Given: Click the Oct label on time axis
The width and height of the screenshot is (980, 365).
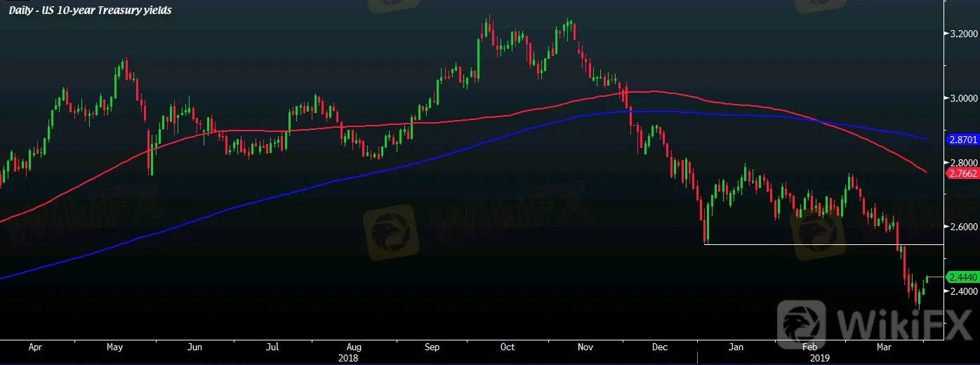Looking at the screenshot, I should pyautogui.click(x=507, y=347).
